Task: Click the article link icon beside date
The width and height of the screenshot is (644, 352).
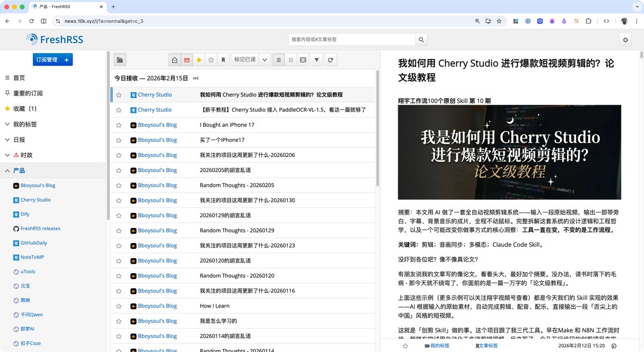Action: coord(613,346)
